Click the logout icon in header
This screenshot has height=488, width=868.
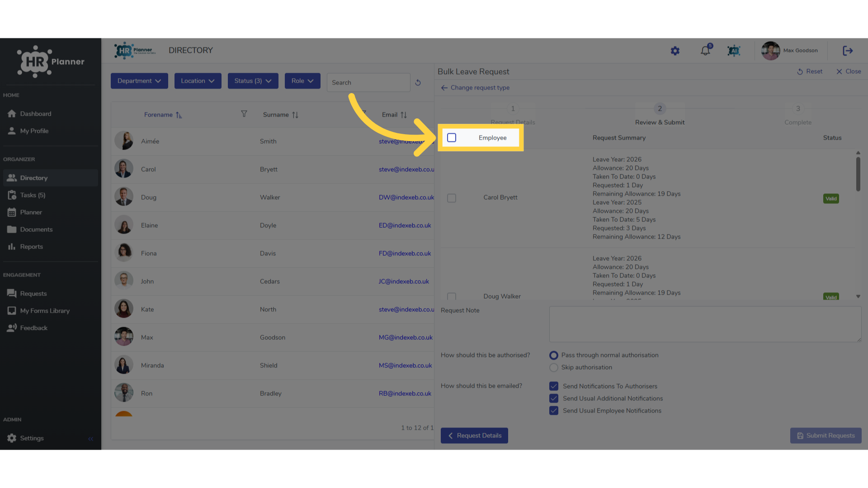pyautogui.click(x=848, y=51)
